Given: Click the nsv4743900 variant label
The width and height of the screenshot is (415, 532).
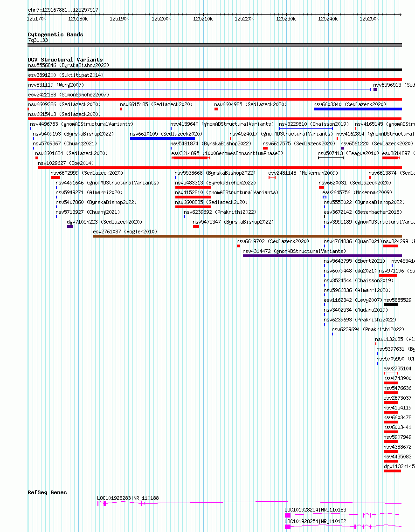Looking at the screenshot, I should pyautogui.click(x=397, y=379).
